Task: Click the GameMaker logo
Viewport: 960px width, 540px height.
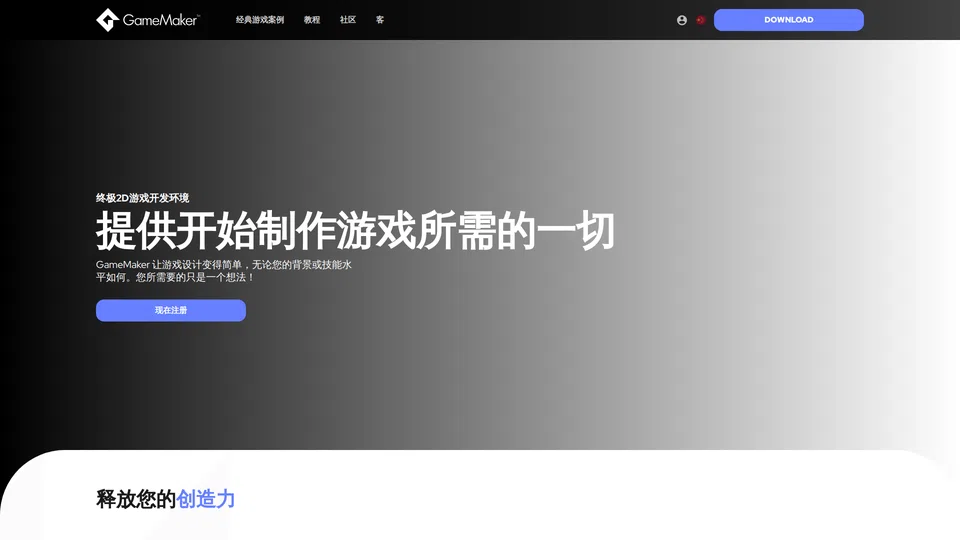Action: pyautogui.click(x=148, y=20)
